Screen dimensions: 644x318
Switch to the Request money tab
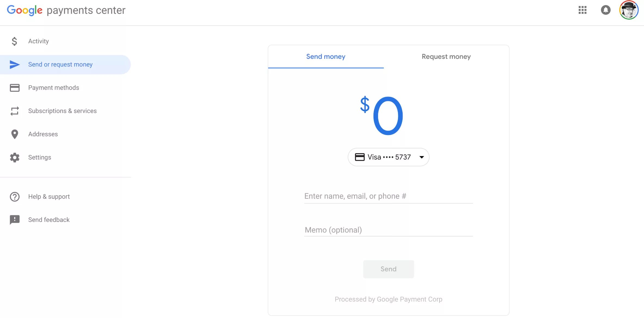tap(446, 56)
